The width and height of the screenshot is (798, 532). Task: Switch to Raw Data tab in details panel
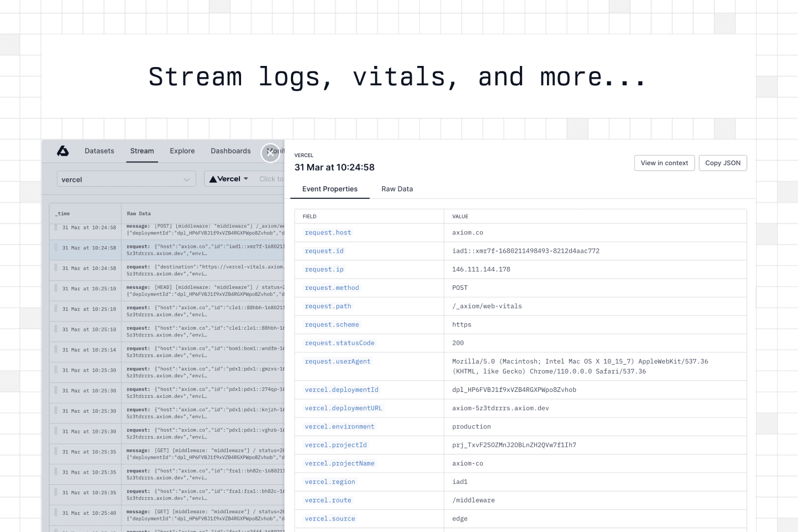pyautogui.click(x=397, y=189)
